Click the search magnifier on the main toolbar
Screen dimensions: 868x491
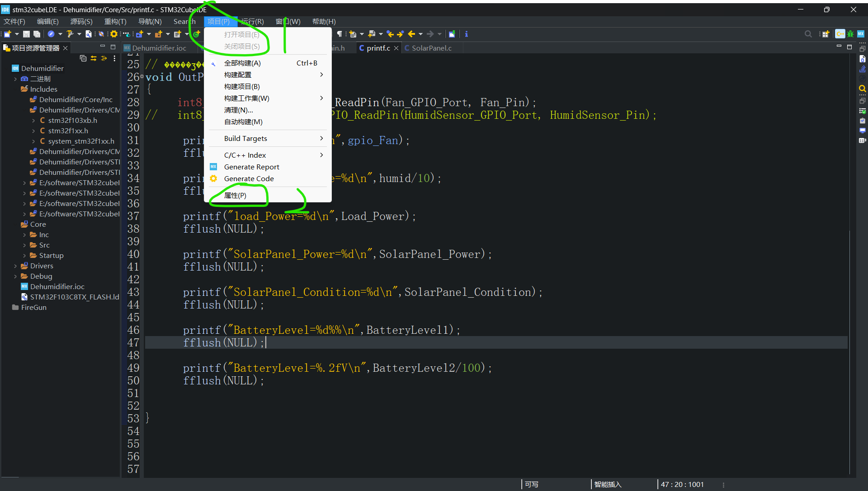(808, 34)
